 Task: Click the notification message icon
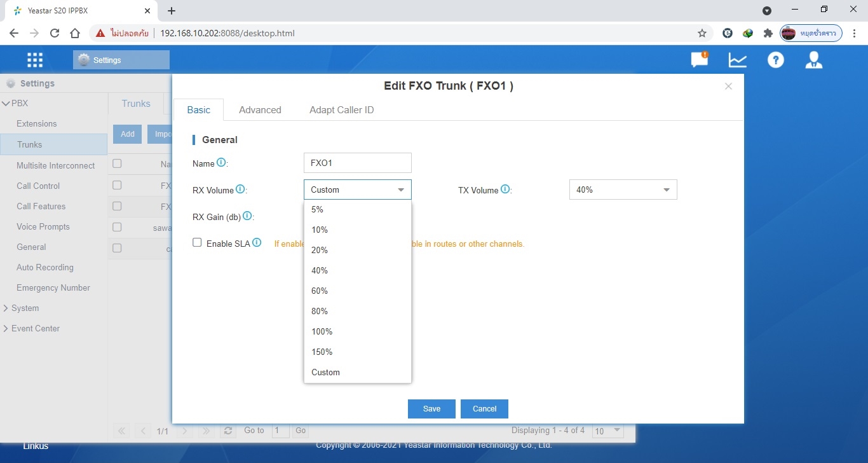(699, 60)
